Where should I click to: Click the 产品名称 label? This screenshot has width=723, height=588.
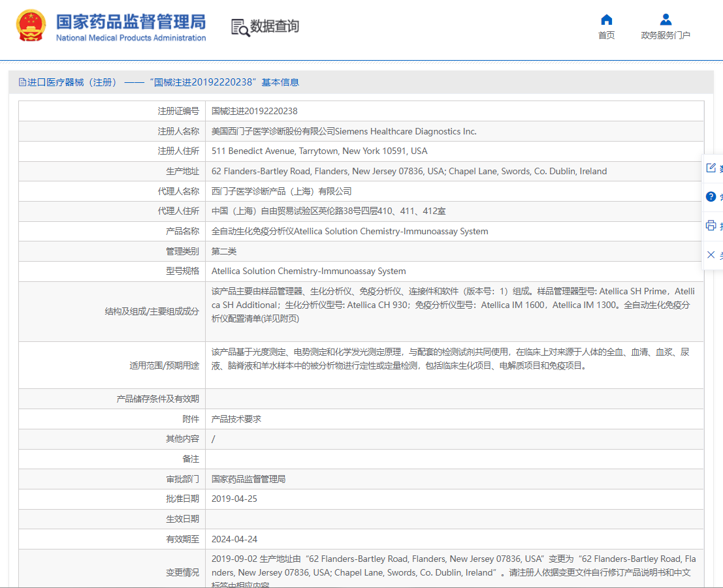183,231
